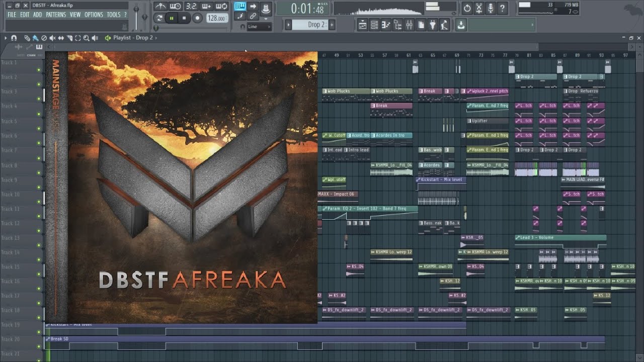644x362 pixels.
Task: Click the main pitch slider
Action: (144, 17)
